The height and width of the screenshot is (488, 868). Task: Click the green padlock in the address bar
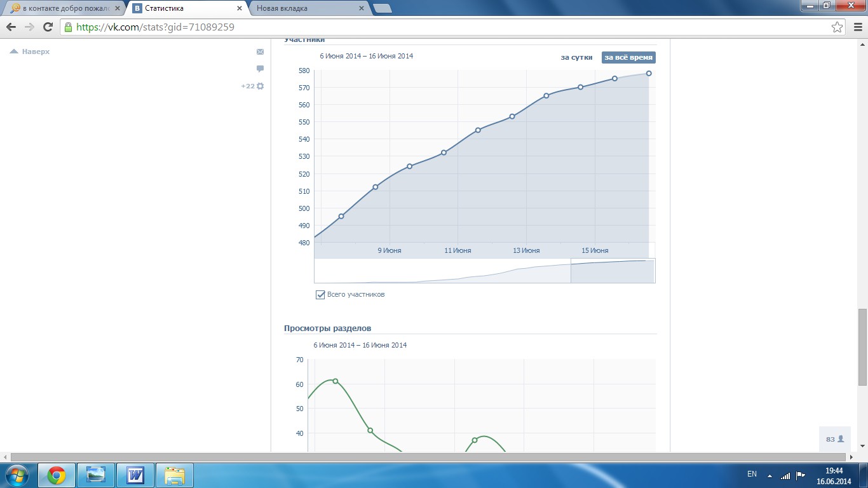(x=69, y=27)
